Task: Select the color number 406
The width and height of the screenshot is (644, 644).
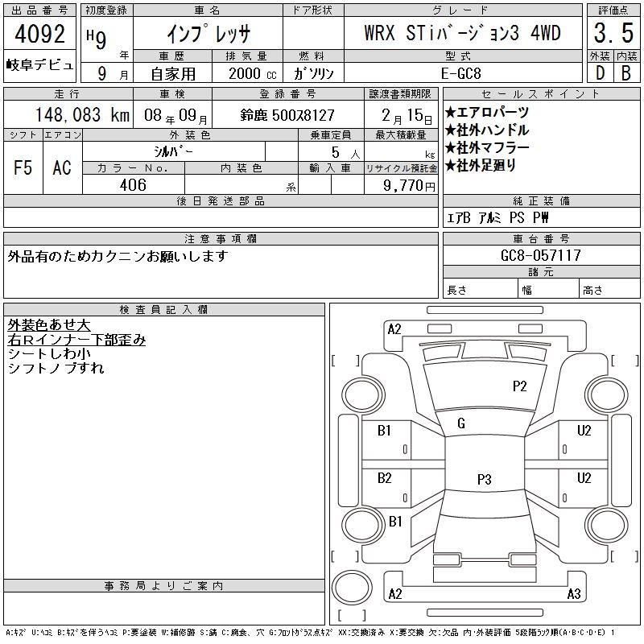Action: [133, 185]
